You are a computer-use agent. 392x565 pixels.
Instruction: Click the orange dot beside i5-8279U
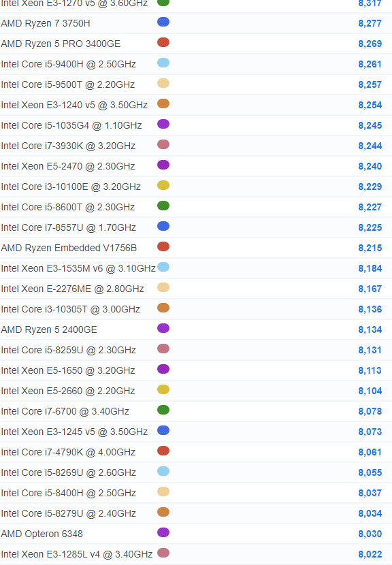163,512
